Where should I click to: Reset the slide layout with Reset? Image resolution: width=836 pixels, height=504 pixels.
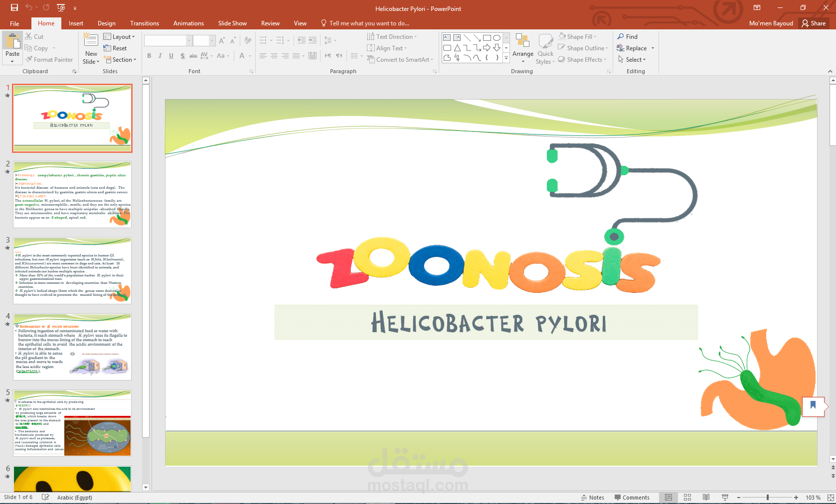(115, 48)
